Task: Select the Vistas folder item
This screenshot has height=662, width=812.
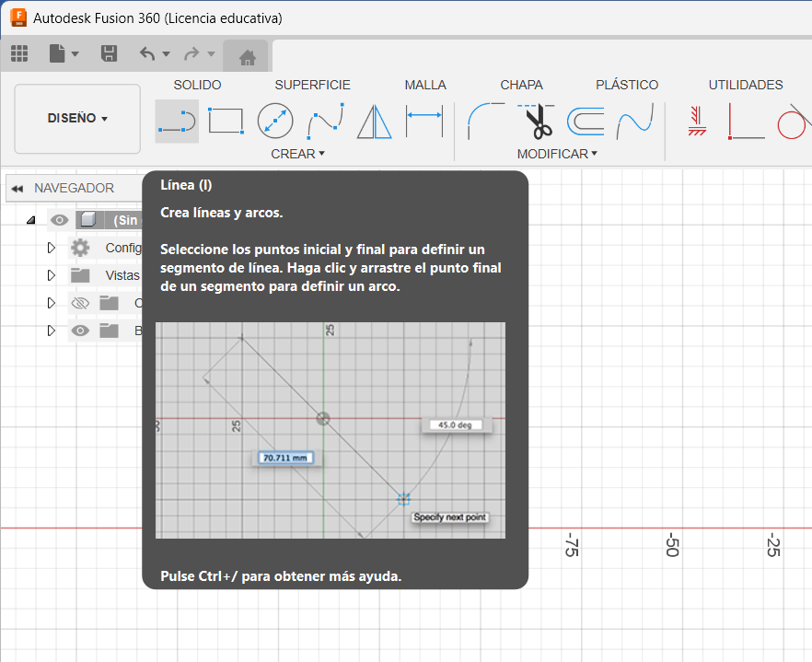Action: (x=122, y=275)
